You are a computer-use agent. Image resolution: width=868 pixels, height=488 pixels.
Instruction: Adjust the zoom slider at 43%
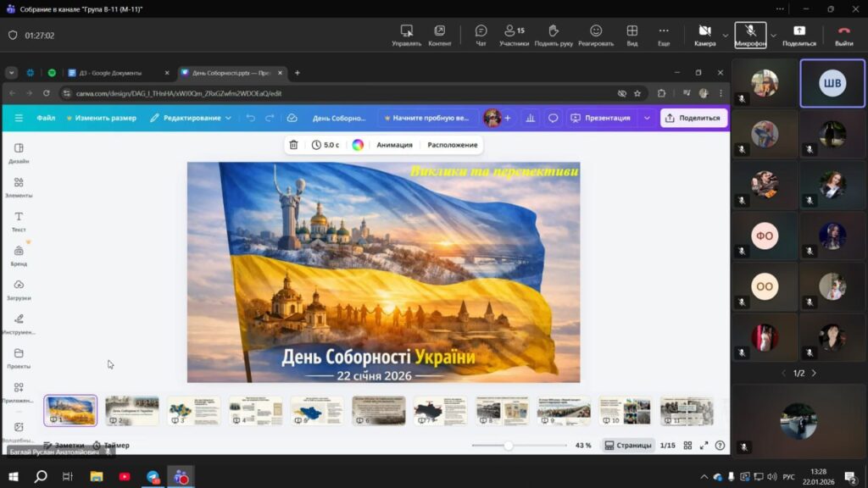point(508,445)
